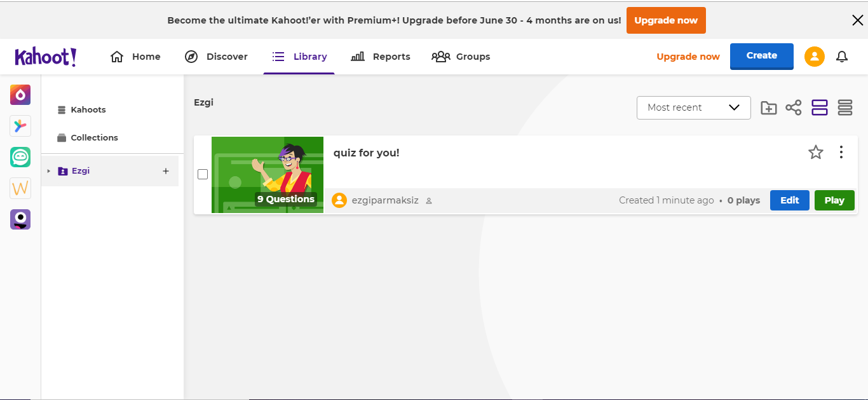Click the author avatar on quiz card

[x=340, y=200]
